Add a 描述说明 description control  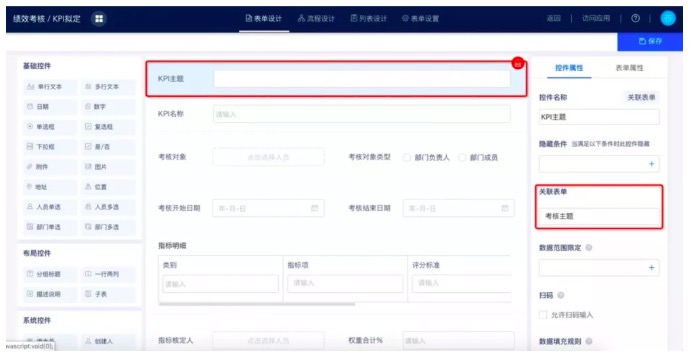click(x=50, y=294)
